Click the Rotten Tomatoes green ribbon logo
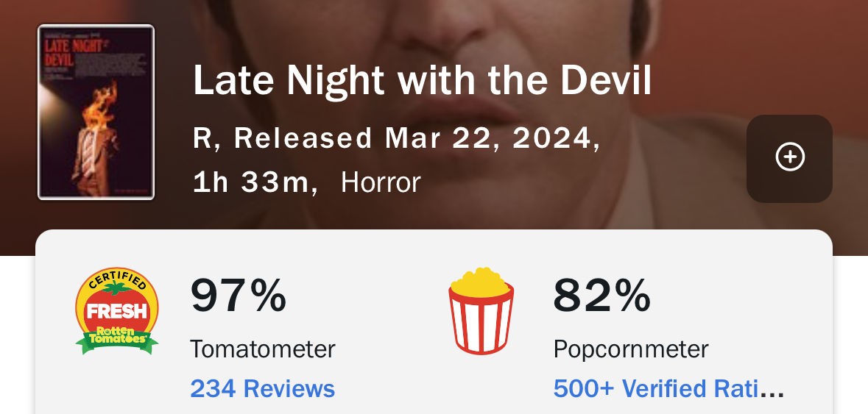 pyautogui.click(x=116, y=338)
